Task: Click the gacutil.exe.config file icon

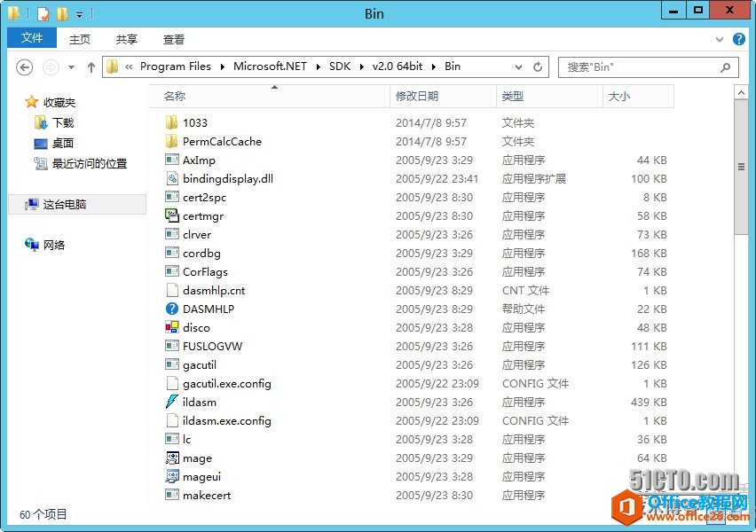Action: [x=171, y=383]
